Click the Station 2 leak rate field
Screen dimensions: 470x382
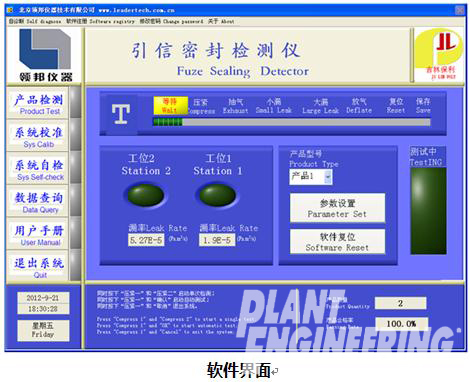(146, 240)
